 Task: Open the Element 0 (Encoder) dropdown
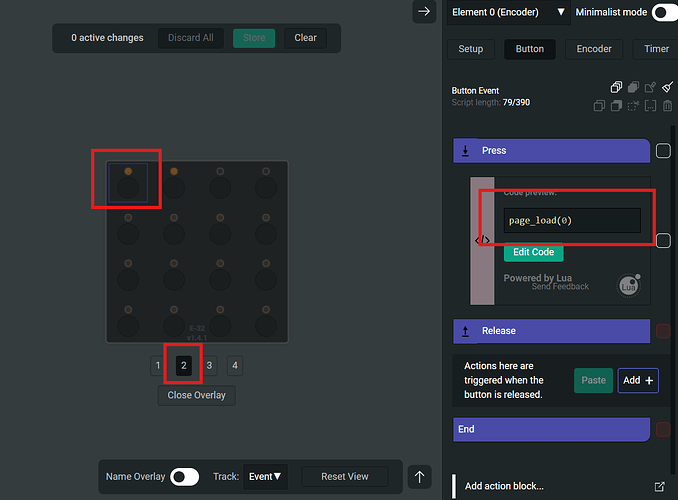click(x=509, y=12)
